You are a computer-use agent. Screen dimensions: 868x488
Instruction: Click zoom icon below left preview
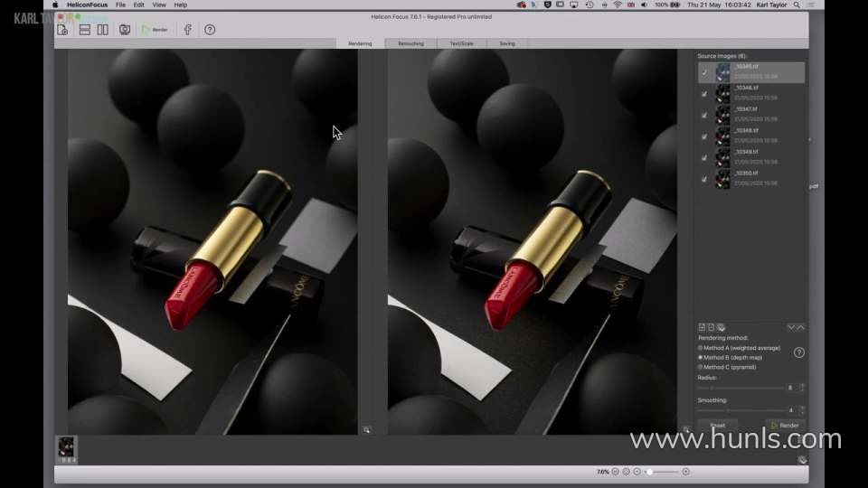coord(366,430)
